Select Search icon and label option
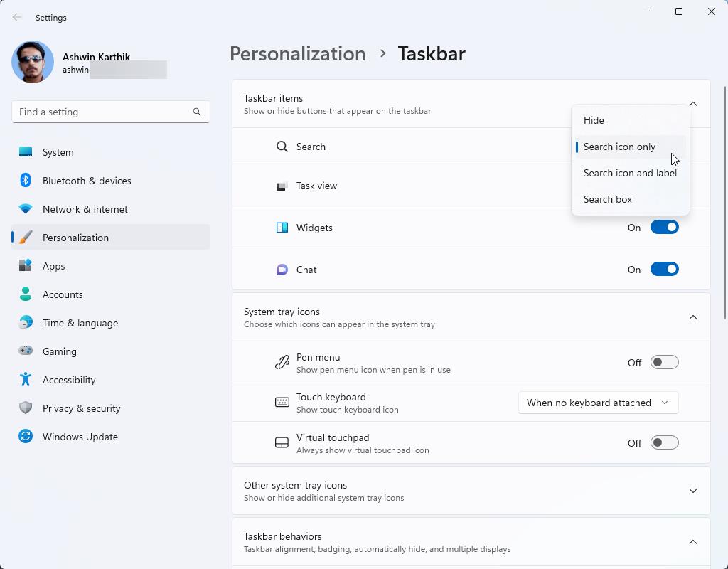This screenshot has height=569, width=728. click(630, 174)
